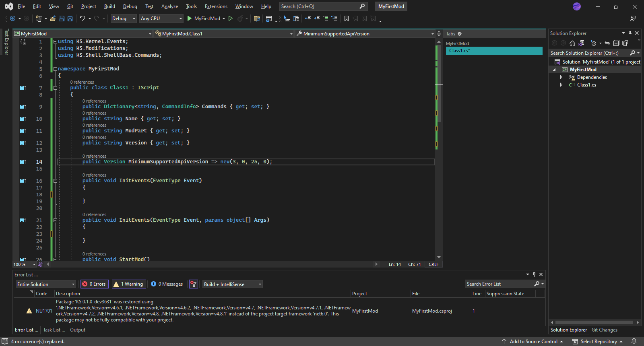The width and height of the screenshot is (644, 346).
Task: Click the Solution Explorer horizontal scrollbar
Action: click(594, 322)
